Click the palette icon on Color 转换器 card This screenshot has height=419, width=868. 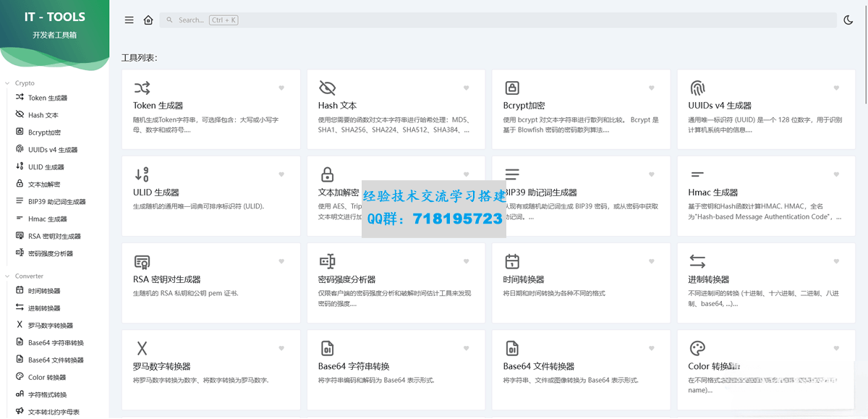pos(697,348)
